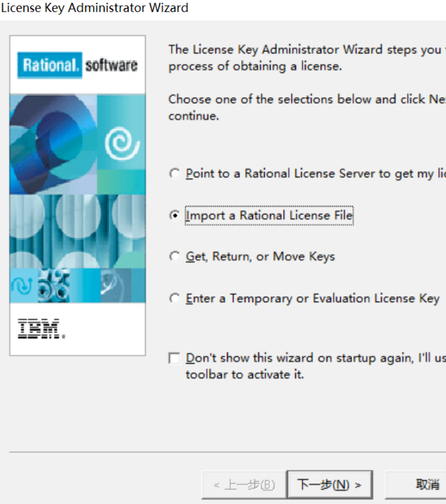Screen dimensions: 446x504
Task: Click the IBM logo
Action: pyautogui.click(x=41, y=329)
